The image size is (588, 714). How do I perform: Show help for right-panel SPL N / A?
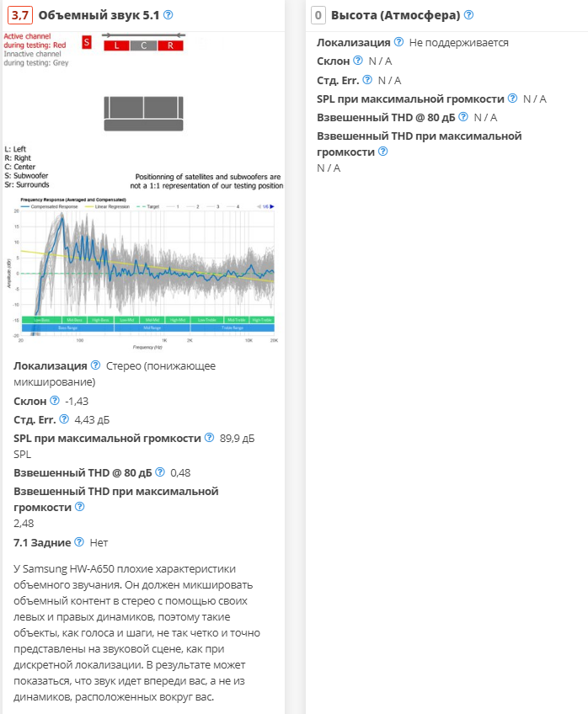pyautogui.click(x=512, y=99)
